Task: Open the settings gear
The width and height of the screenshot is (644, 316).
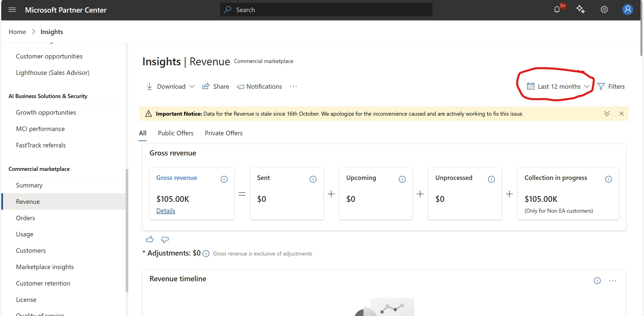Action: point(604,10)
